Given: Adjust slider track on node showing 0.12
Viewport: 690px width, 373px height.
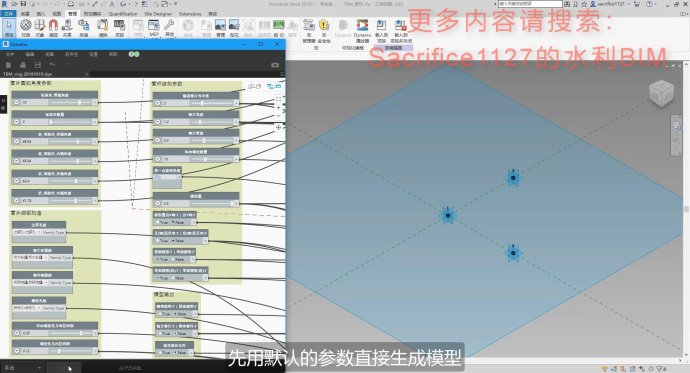Looking at the screenshot, I should point(72,351).
